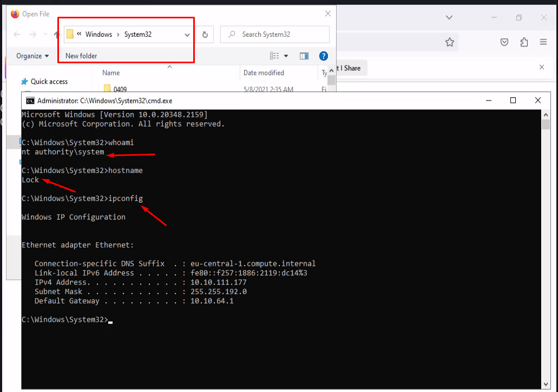Click the System32 breadcrumb segment
Image resolution: width=558 pixels, height=392 pixels.
[137, 35]
